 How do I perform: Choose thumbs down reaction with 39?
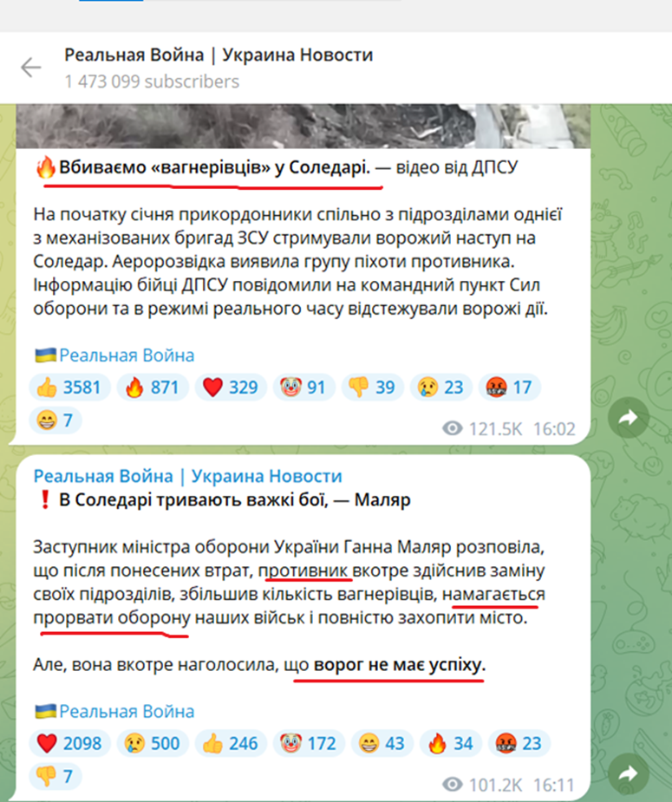coord(373,388)
